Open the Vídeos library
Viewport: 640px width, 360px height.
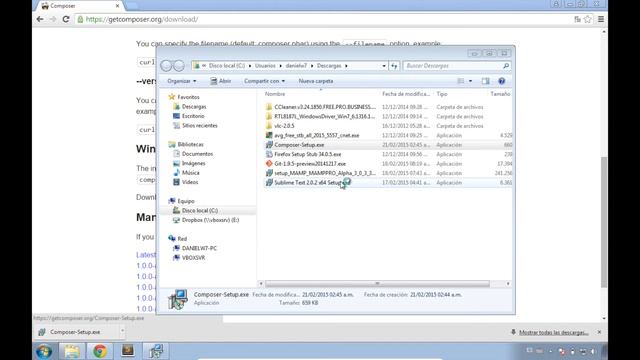[x=190, y=182]
